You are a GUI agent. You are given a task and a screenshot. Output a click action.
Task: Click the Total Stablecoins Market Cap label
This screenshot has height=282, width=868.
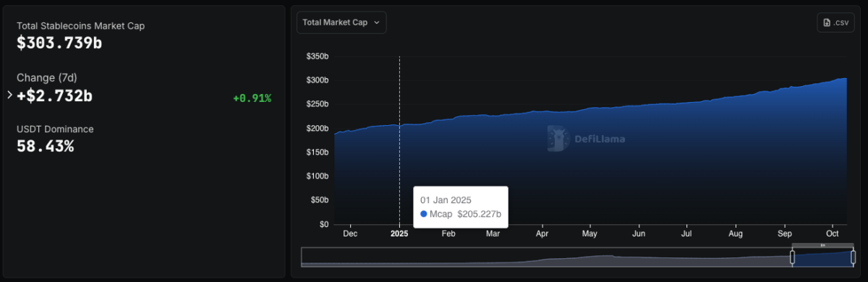pyautogui.click(x=81, y=25)
